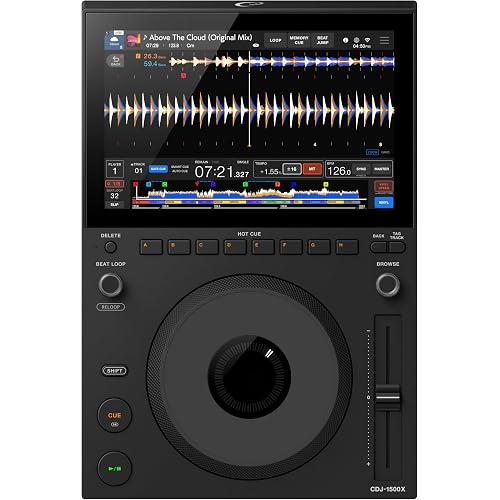Click the tempo slider fader cap
The width and height of the screenshot is (500, 500).
(388, 397)
